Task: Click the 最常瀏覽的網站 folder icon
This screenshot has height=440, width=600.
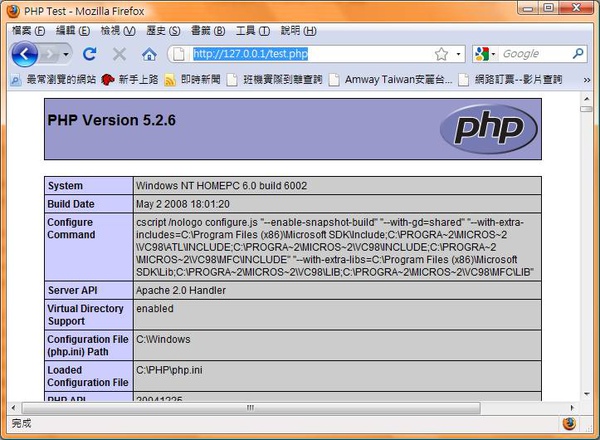Action: pyautogui.click(x=16, y=80)
